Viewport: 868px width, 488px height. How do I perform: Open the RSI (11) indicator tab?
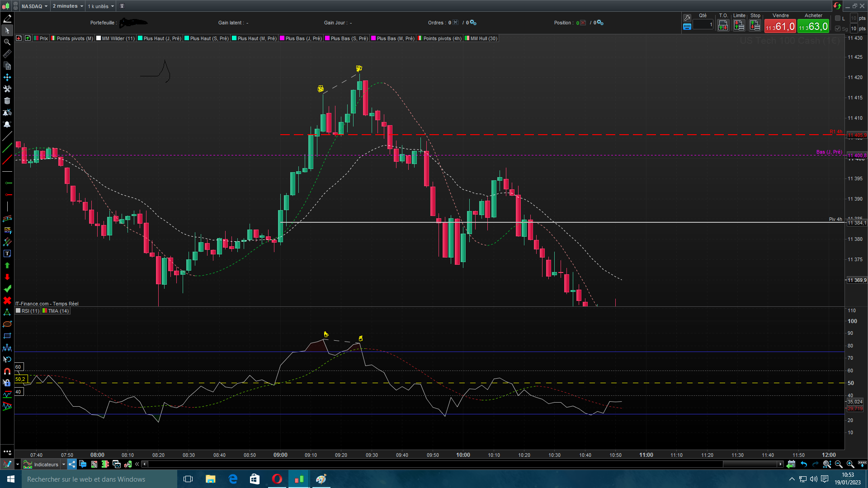pos(30,311)
